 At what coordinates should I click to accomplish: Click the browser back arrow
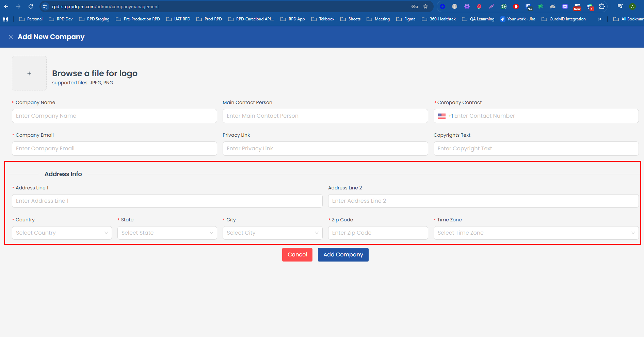pos(6,6)
